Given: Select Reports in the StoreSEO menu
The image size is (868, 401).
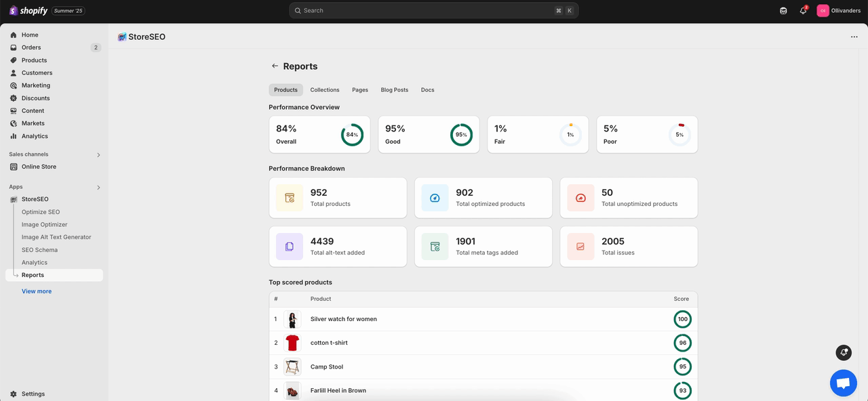Looking at the screenshot, I should tap(54, 275).
